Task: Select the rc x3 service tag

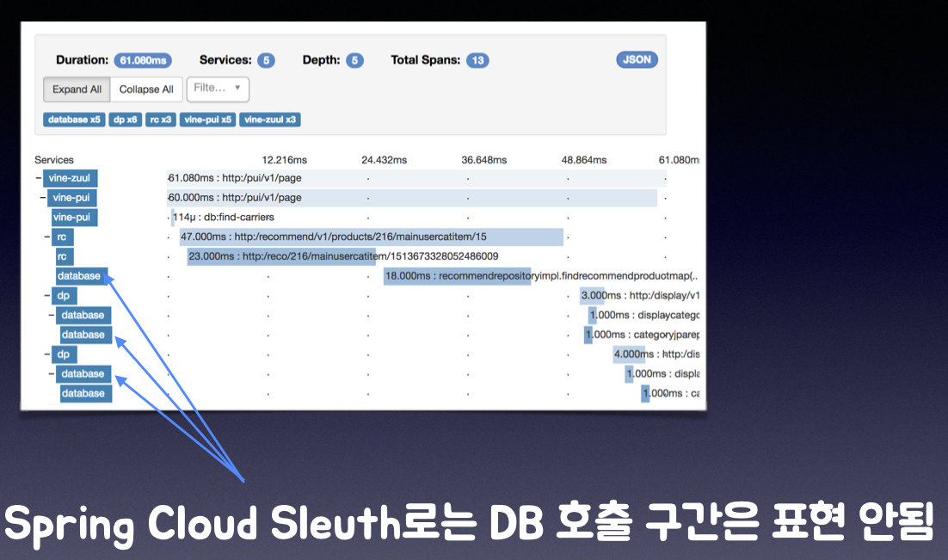Action: (161, 120)
